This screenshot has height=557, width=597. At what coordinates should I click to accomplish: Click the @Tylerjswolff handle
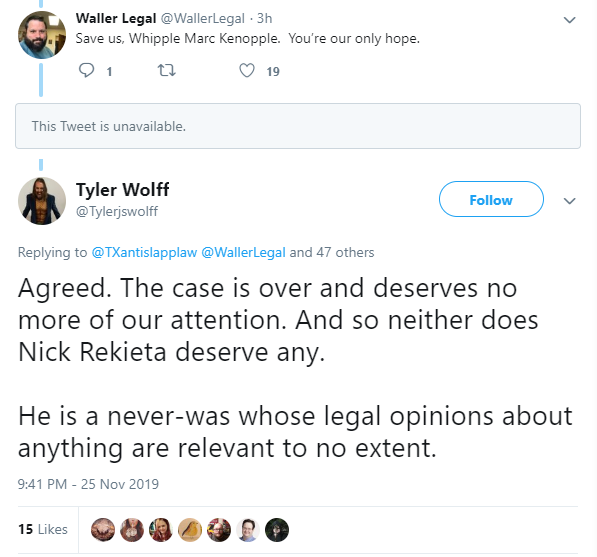pyautogui.click(x=117, y=211)
